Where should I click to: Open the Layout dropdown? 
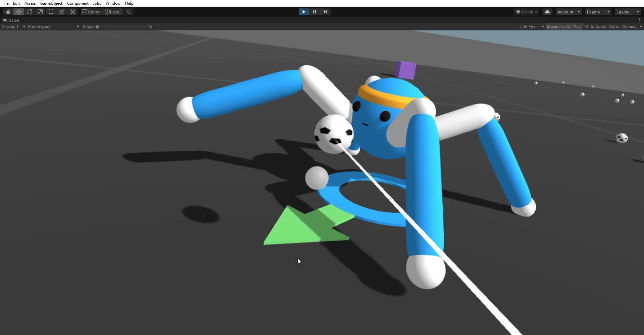point(627,11)
